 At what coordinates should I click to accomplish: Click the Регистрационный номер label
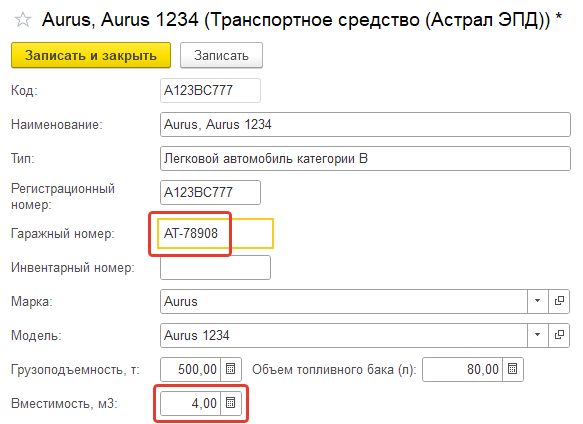coord(63,196)
